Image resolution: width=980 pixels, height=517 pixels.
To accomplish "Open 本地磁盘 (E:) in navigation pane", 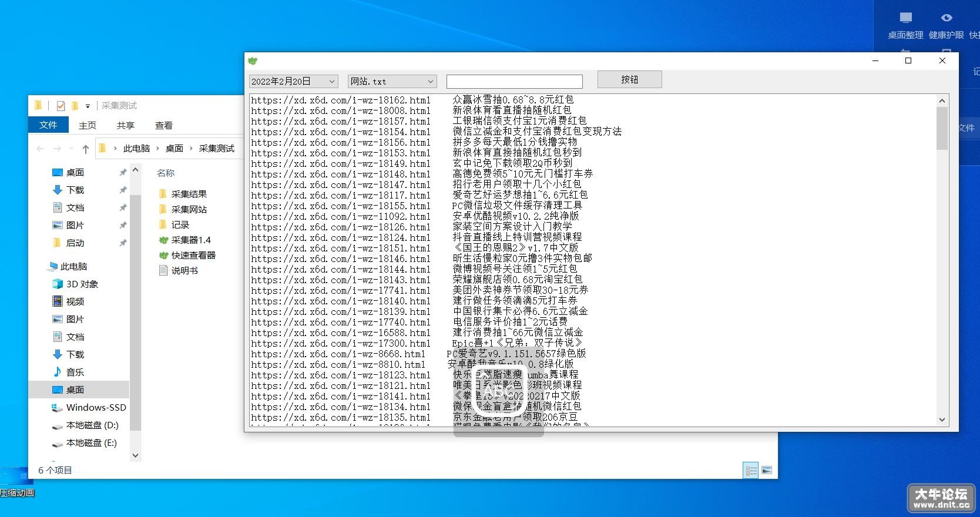I will click(85, 442).
